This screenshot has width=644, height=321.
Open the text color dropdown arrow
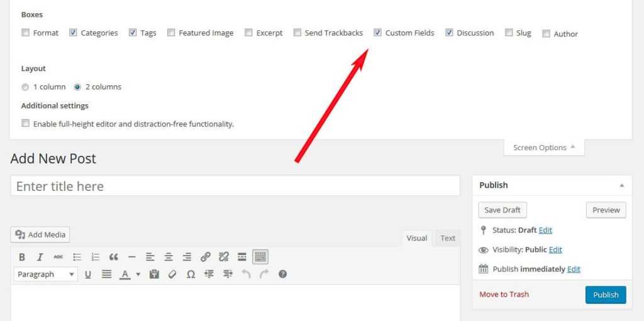(x=138, y=275)
